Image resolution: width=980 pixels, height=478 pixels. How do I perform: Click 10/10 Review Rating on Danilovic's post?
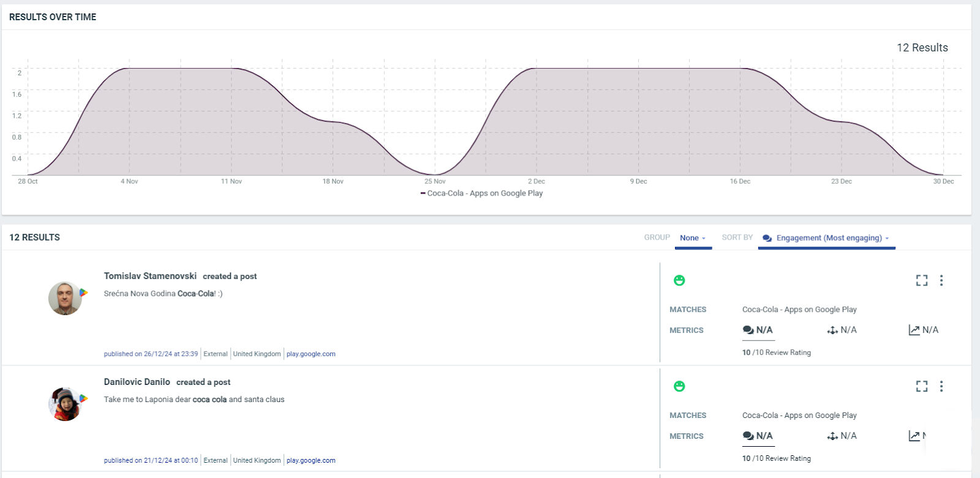pyautogui.click(x=777, y=458)
